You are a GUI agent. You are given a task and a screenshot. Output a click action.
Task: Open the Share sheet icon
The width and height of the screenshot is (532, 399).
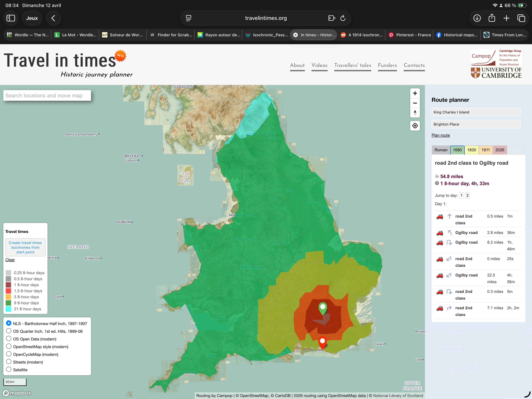click(492, 18)
